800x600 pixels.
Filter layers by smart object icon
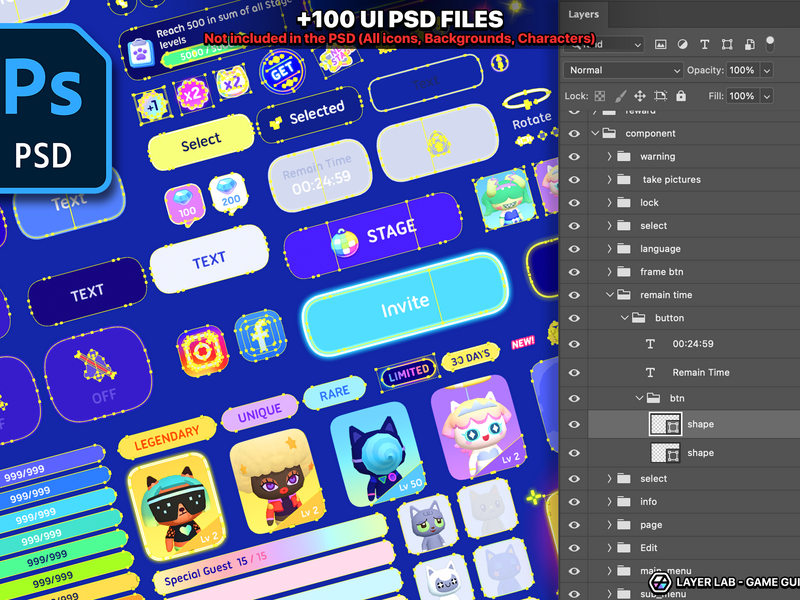[x=749, y=44]
